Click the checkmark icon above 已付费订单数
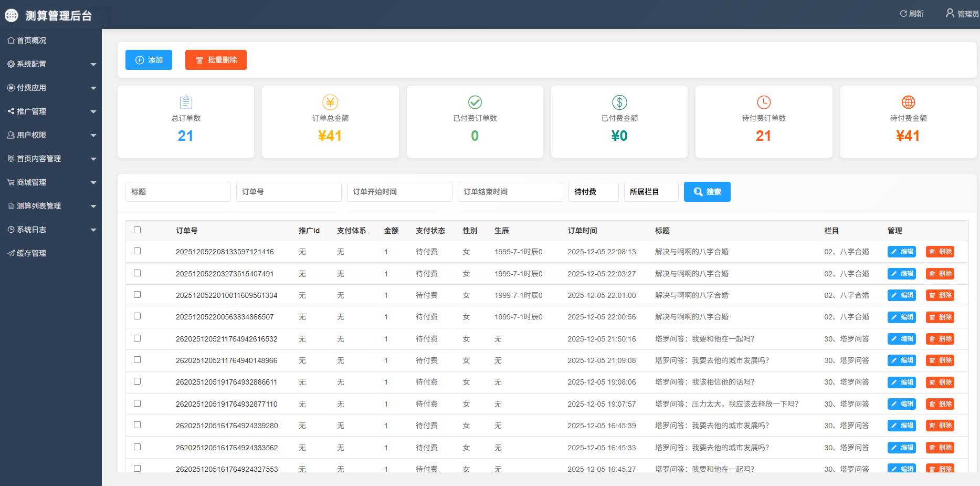980x486 pixels. [475, 102]
